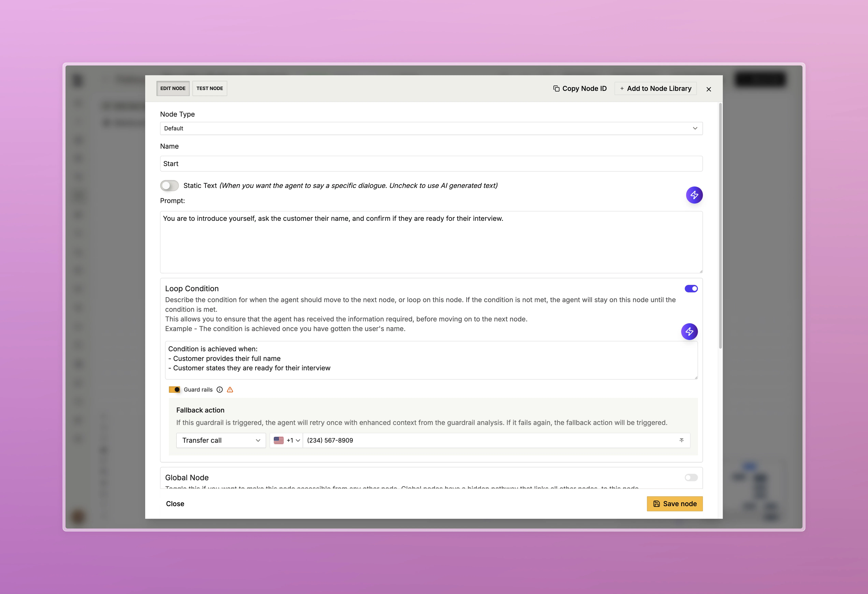Click the Name field containing Start
The image size is (868, 594).
pyautogui.click(x=431, y=164)
